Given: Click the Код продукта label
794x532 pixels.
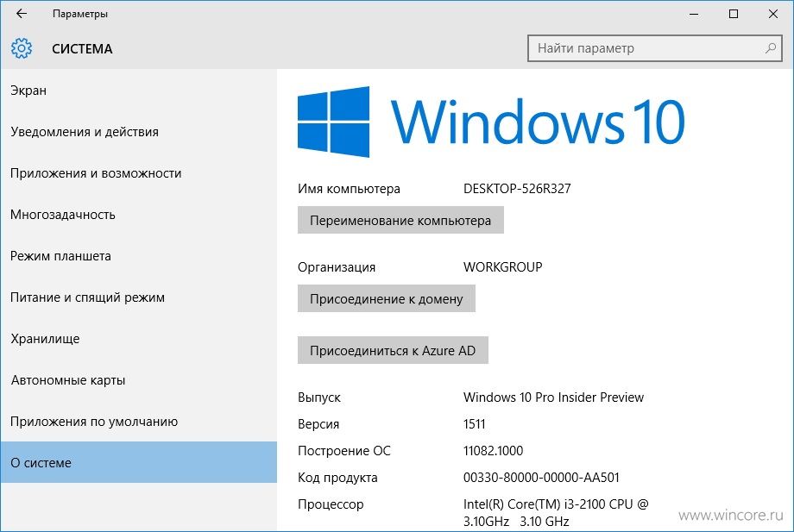Looking at the screenshot, I should pyautogui.click(x=337, y=478).
